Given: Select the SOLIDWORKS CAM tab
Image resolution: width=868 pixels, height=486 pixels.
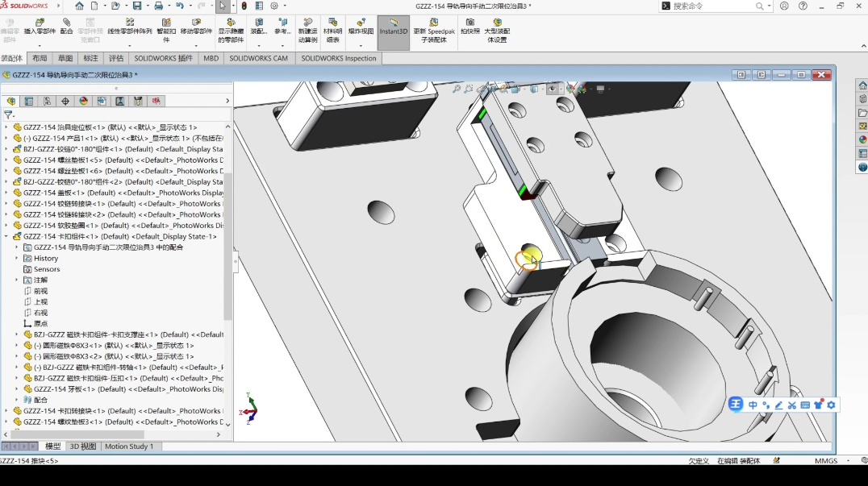Looking at the screenshot, I should [258, 58].
